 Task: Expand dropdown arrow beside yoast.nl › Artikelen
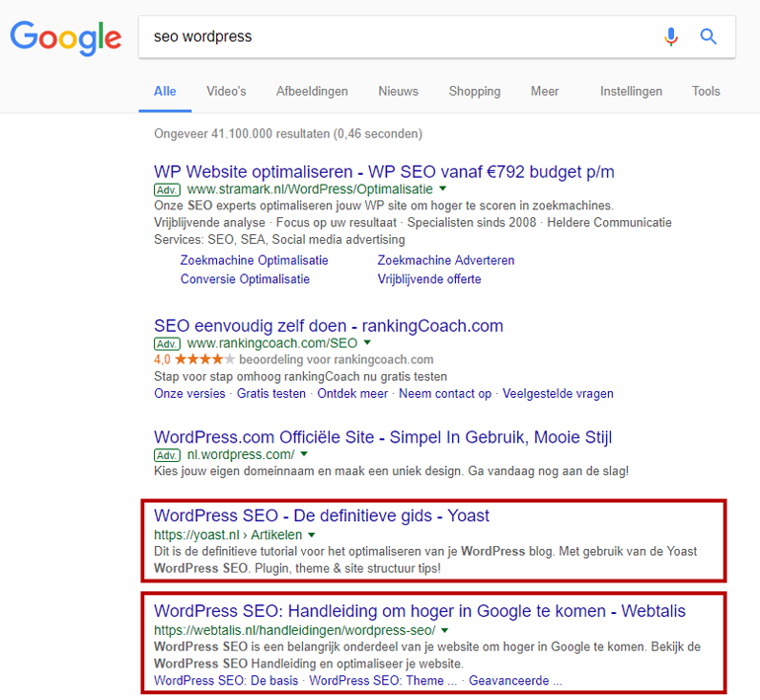click(312, 535)
